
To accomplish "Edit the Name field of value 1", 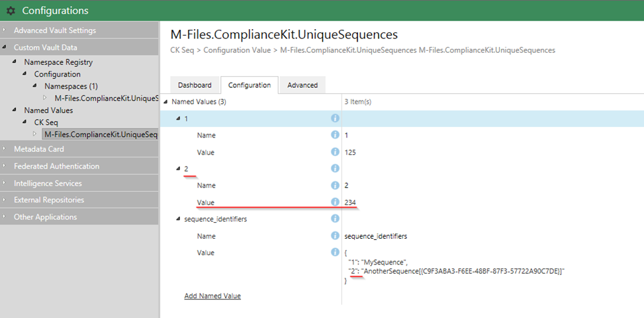I will tap(493, 136).
